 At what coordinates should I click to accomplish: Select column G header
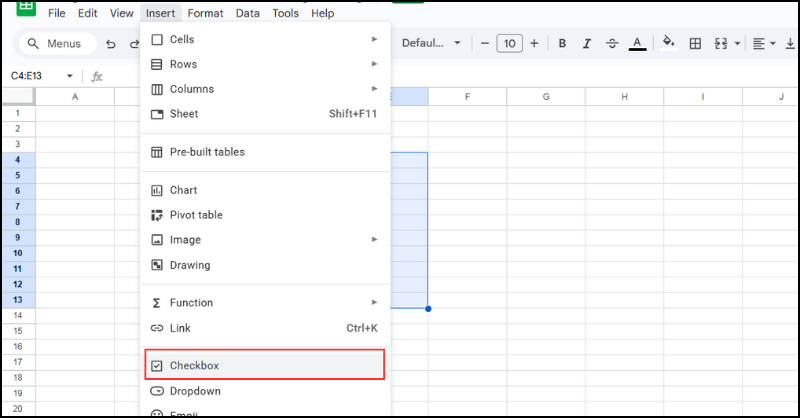546,96
